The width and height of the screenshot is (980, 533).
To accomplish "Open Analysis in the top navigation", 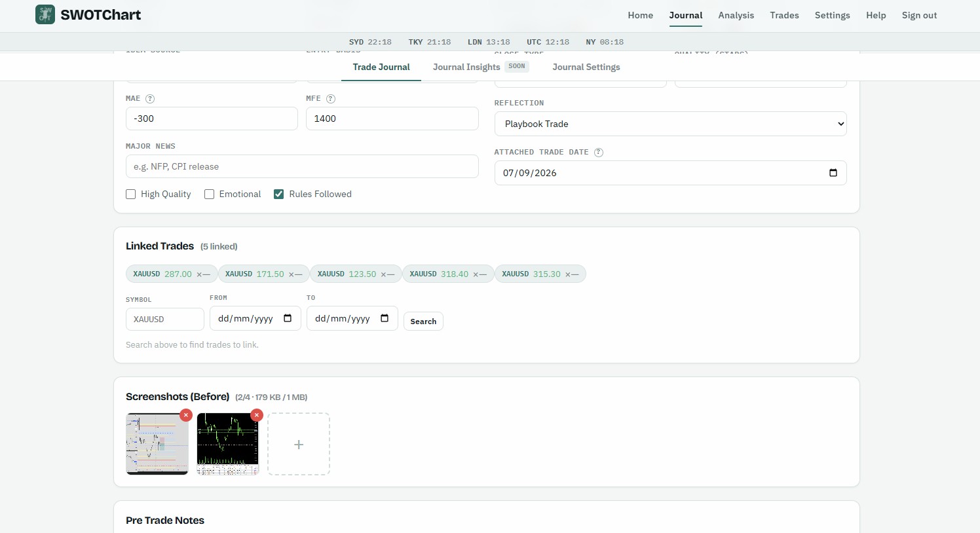I will tap(736, 15).
